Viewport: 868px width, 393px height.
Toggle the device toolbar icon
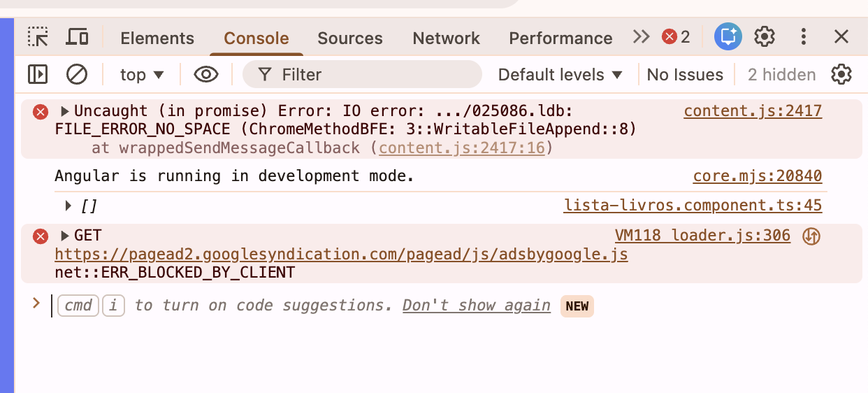coord(77,37)
